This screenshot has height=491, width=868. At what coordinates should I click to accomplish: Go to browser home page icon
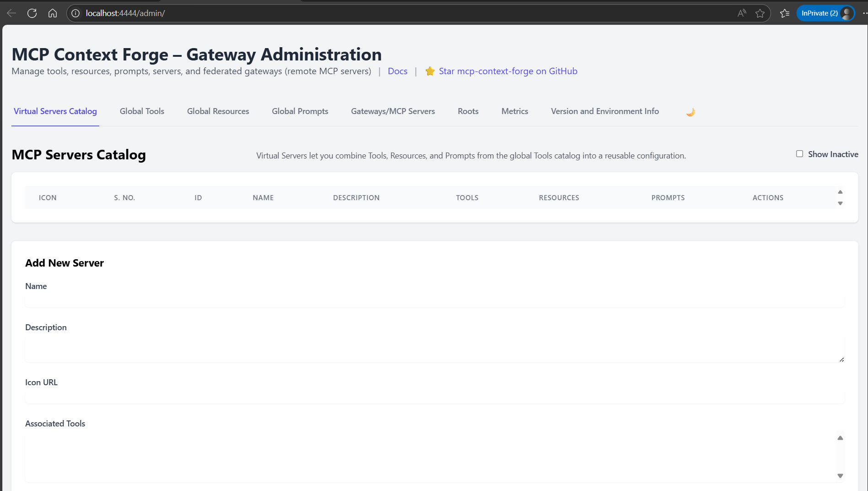point(53,13)
